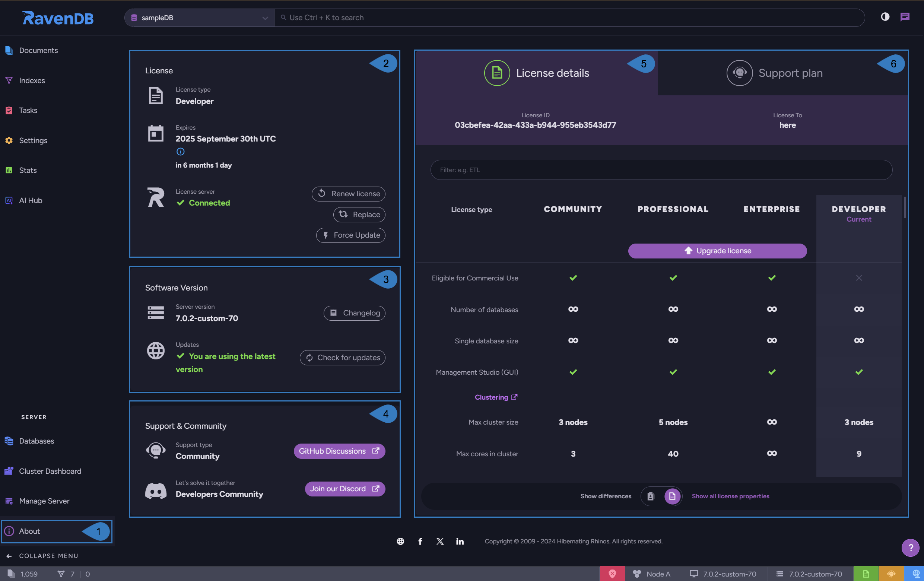Click the license table vertical scrollbar
Screen dimensions: 924x581
905,207
